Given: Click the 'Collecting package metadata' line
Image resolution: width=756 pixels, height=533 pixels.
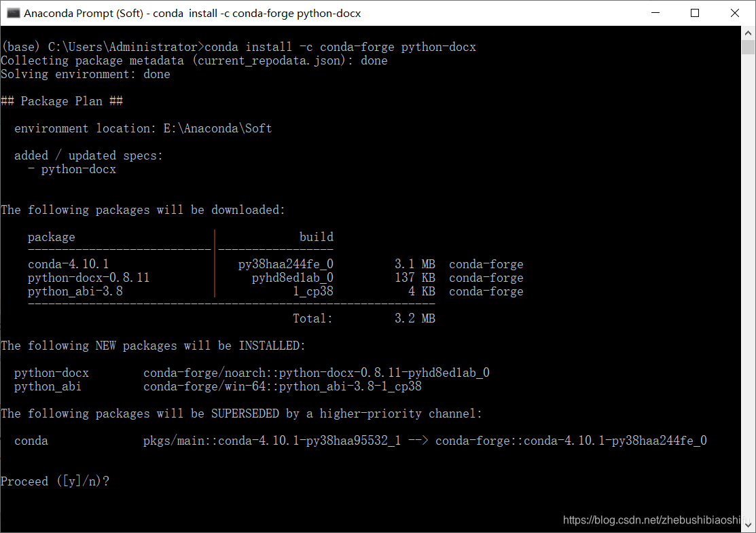Looking at the screenshot, I should pyautogui.click(x=194, y=60).
